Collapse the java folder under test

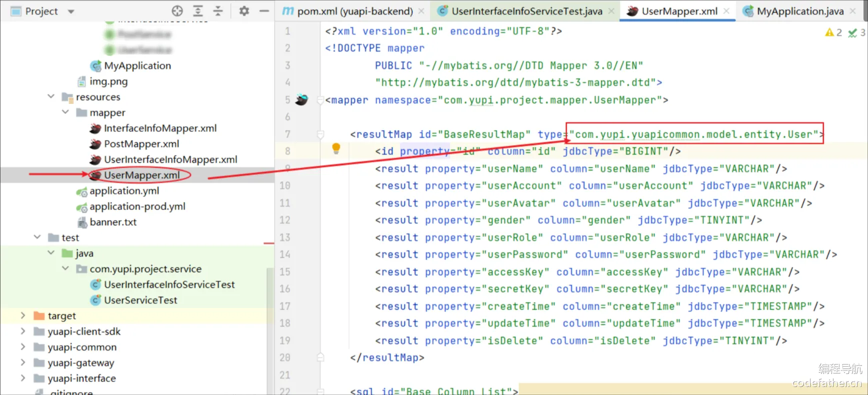pos(51,253)
